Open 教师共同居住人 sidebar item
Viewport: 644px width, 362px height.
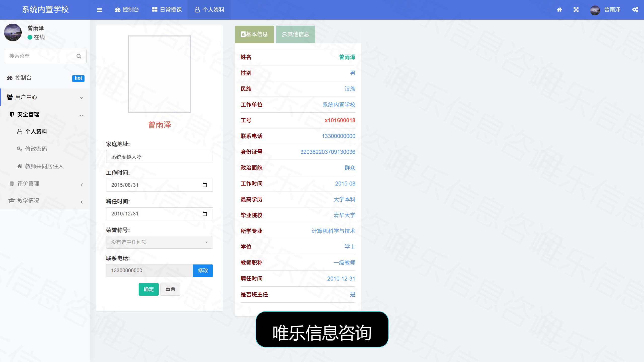coord(45,166)
